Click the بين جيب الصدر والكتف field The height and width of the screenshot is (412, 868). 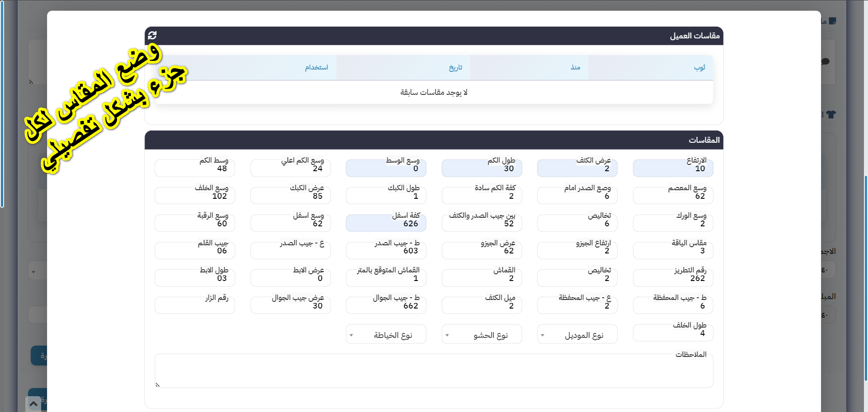(x=482, y=223)
